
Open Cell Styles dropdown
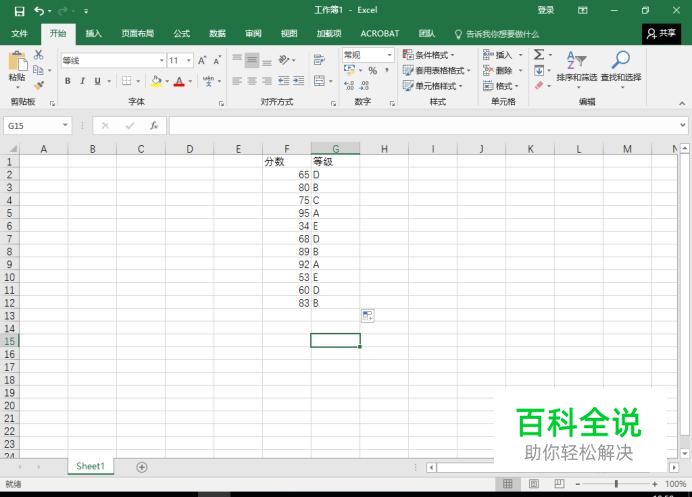tap(432, 86)
